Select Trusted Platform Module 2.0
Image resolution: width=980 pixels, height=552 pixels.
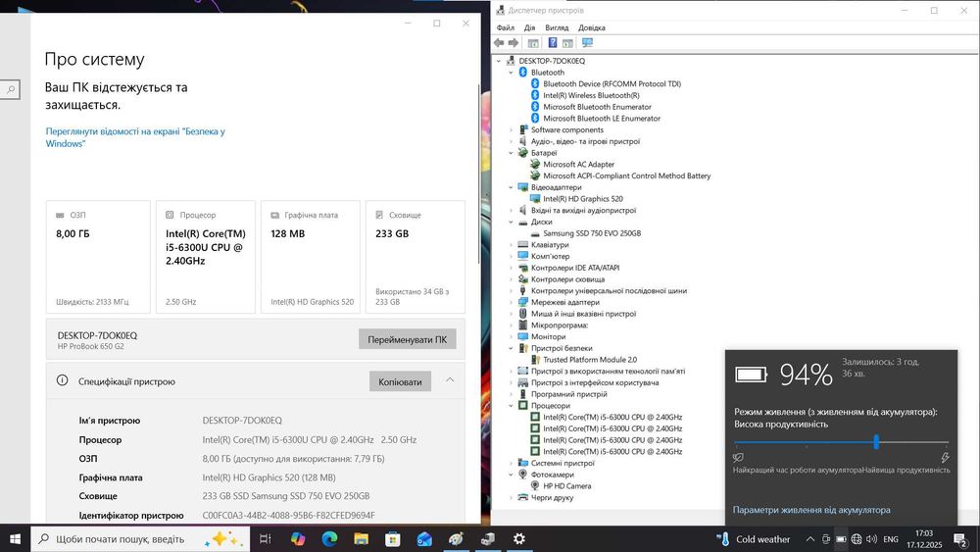(590, 360)
